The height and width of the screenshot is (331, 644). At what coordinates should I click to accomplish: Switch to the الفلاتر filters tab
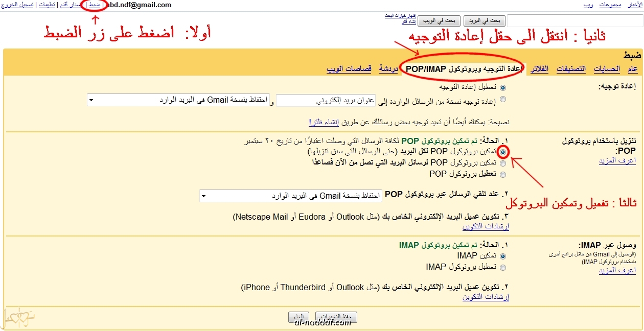[x=539, y=69]
